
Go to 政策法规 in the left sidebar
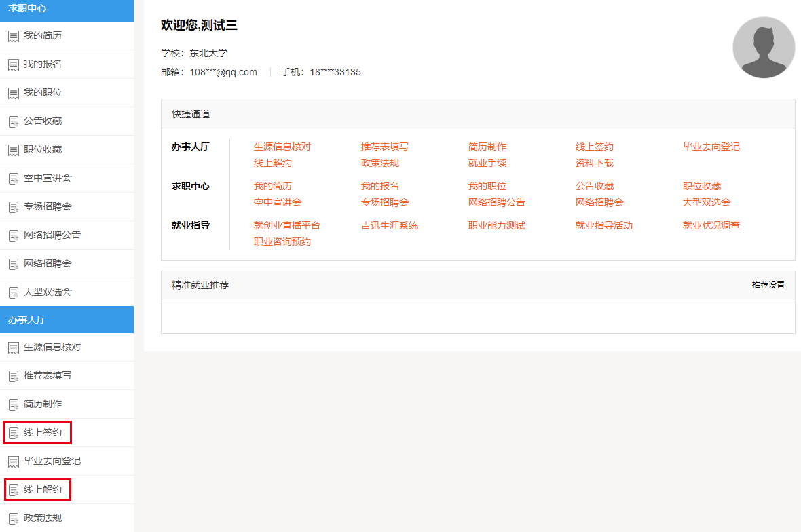[x=43, y=518]
